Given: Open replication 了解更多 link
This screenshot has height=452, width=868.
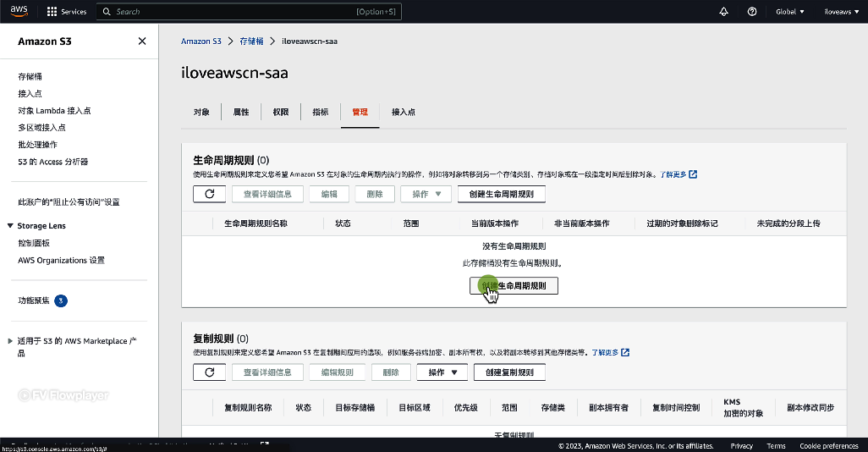Looking at the screenshot, I should pyautogui.click(x=605, y=352).
